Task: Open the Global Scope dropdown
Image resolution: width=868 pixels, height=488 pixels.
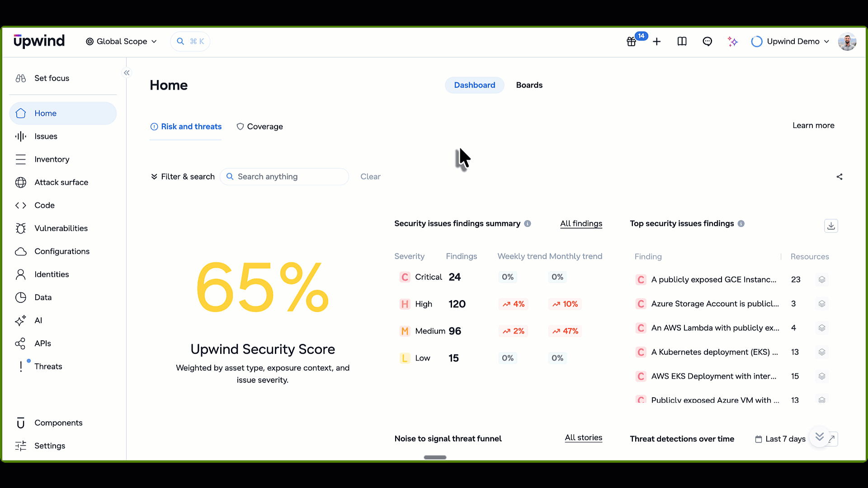Action: coord(121,42)
